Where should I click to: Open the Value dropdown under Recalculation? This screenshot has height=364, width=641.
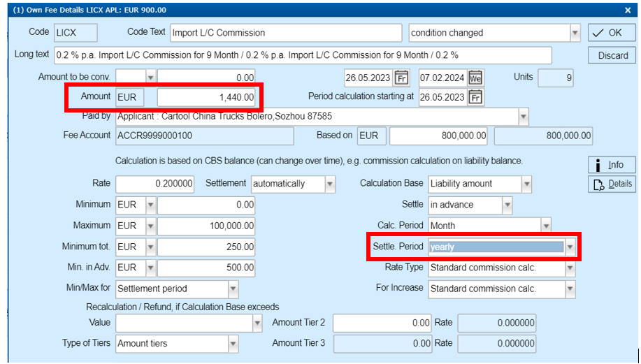pyautogui.click(x=257, y=323)
